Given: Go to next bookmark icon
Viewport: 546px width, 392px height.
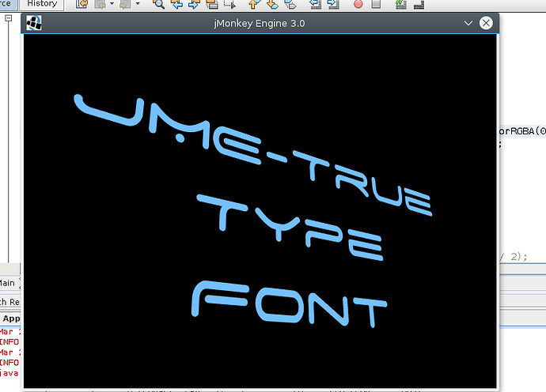Looking at the screenshot, I should click(272, 4).
